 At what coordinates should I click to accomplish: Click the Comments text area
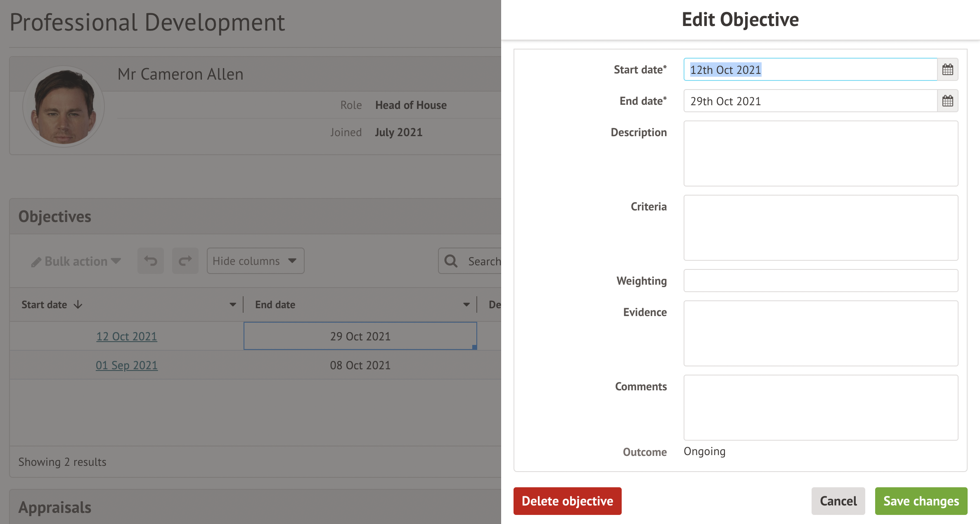[821, 407]
